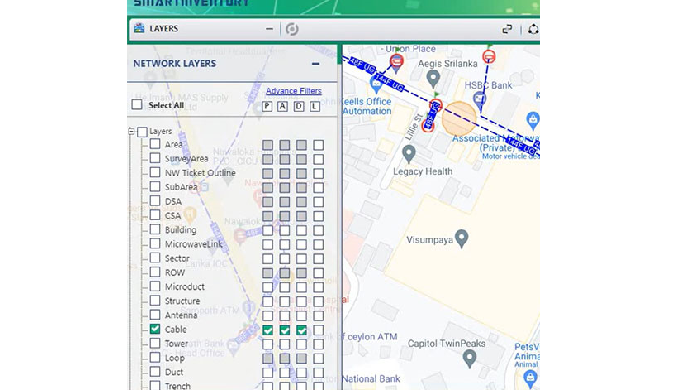Click the Keells Office Automation marker
The height and width of the screenshot is (390, 680).
click(x=376, y=84)
